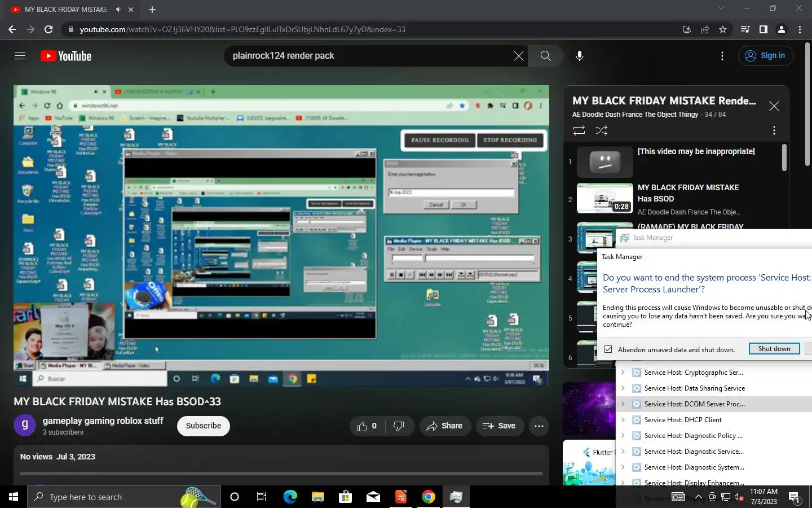
Task: Open Task View on the taskbar
Action: [x=262, y=497]
